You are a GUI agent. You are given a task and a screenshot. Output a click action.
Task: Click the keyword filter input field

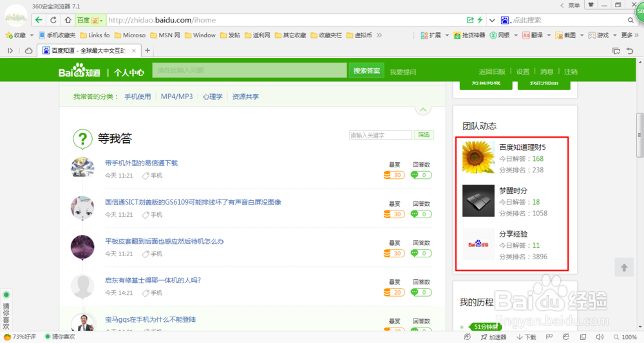coord(381,135)
